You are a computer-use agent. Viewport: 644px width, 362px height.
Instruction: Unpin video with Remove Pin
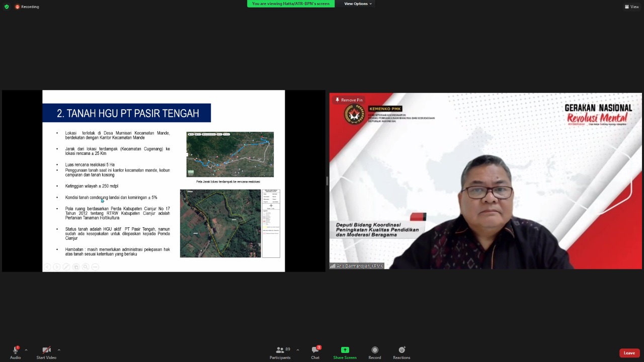[349, 100]
